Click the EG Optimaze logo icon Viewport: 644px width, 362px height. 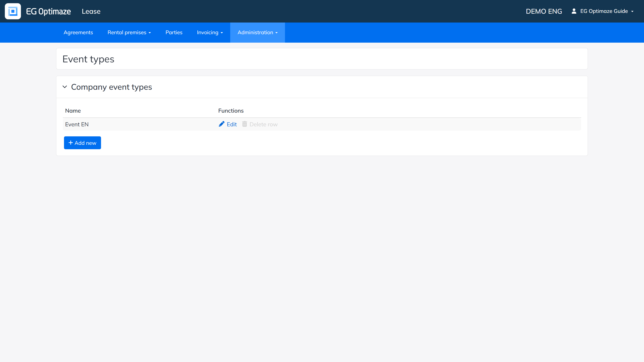pyautogui.click(x=13, y=11)
